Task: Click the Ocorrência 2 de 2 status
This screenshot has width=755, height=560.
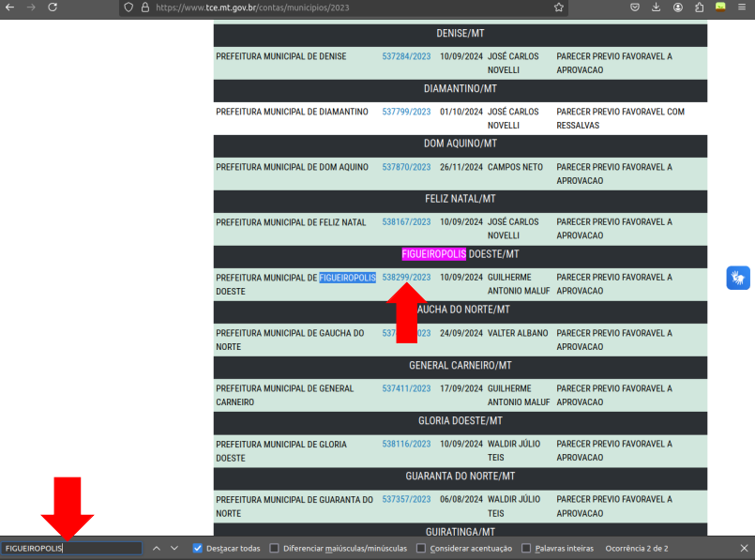Action: point(637,548)
